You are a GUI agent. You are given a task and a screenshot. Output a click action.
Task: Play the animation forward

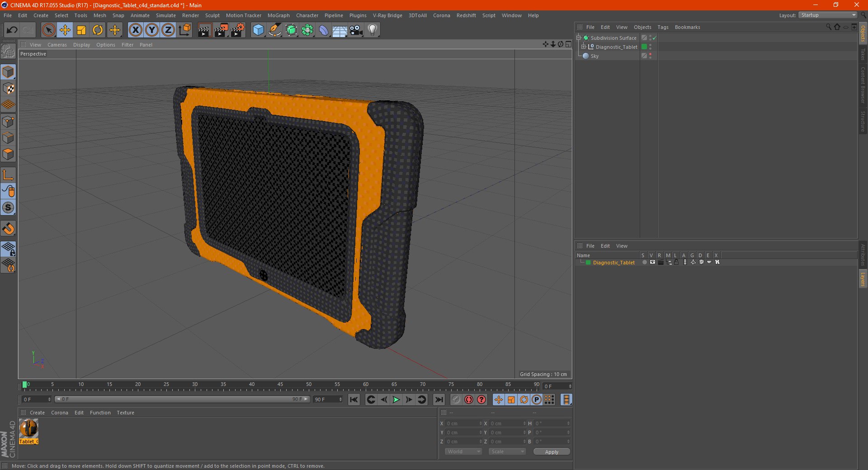[396, 399]
